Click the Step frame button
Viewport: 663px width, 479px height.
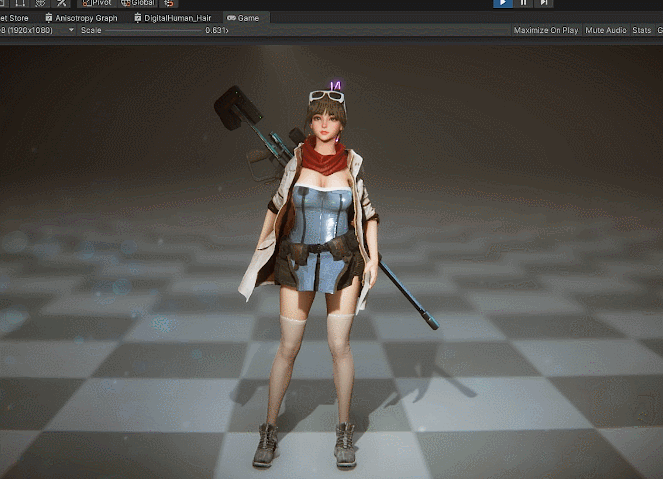(544, 3)
